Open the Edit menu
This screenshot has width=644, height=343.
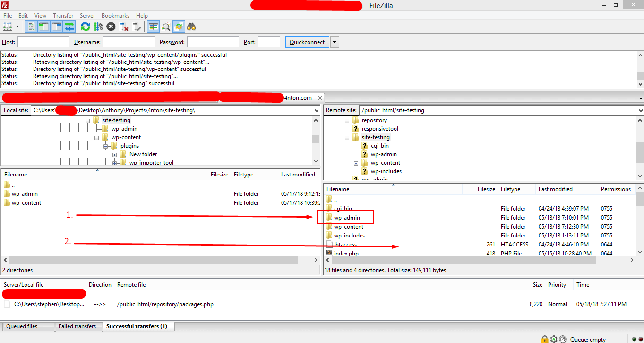(x=23, y=16)
